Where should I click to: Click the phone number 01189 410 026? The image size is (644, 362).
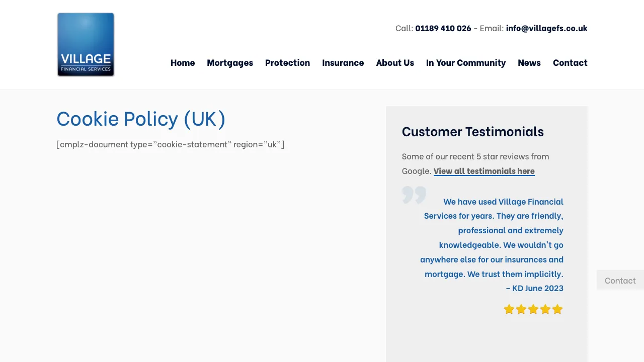(443, 28)
